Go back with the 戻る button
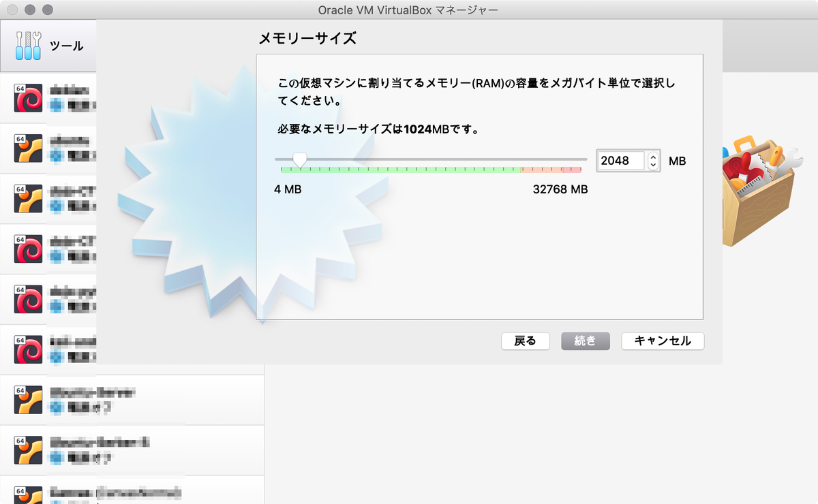 525,341
